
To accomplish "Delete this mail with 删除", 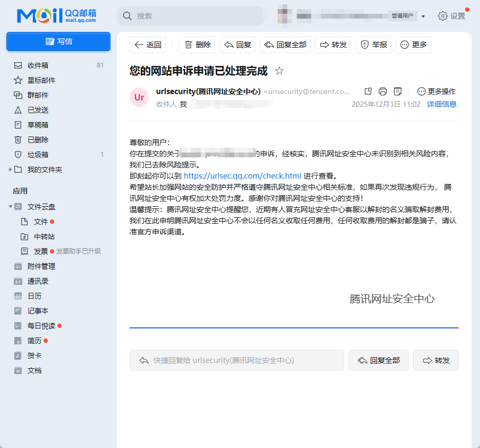I will pyautogui.click(x=197, y=45).
